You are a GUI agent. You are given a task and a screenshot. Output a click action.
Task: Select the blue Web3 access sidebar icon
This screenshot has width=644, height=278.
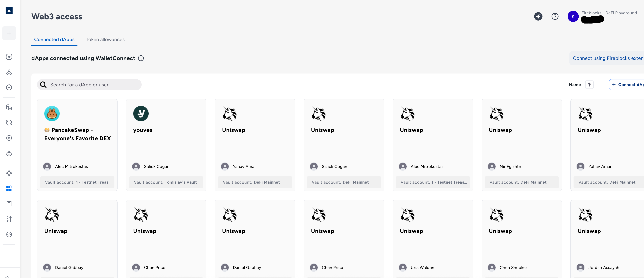(9, 188)
